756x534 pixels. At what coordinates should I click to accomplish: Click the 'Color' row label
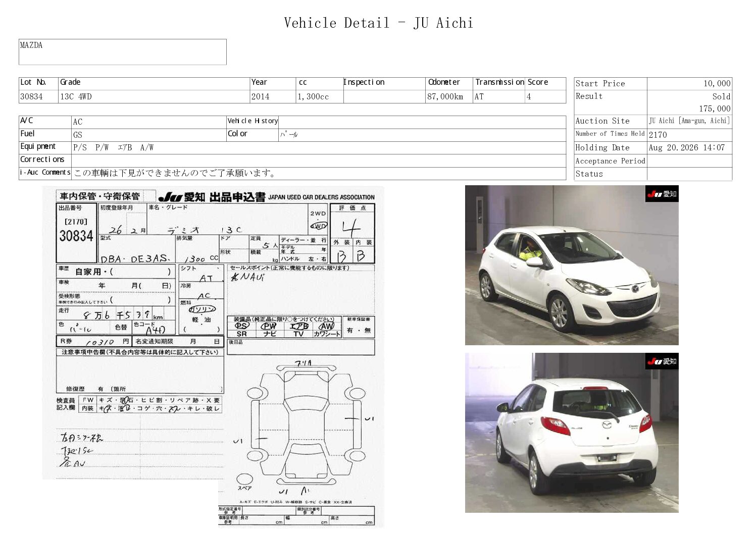click(237, 134)
